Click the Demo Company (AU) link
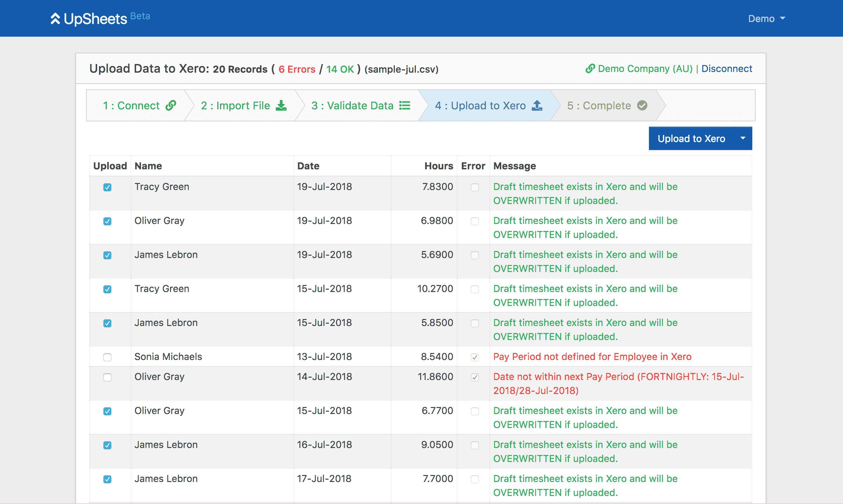 (645, 69)
